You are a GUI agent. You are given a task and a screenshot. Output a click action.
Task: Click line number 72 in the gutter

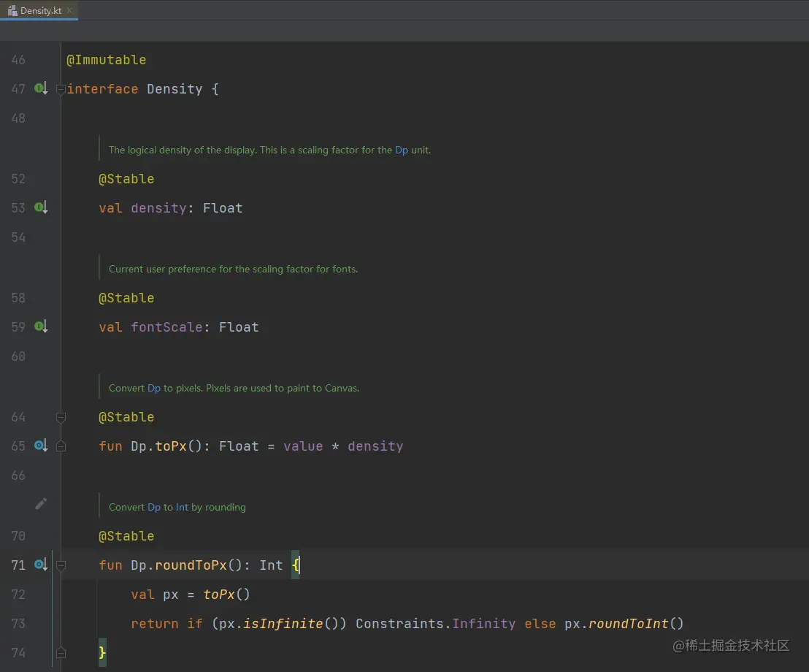(18, 594)
